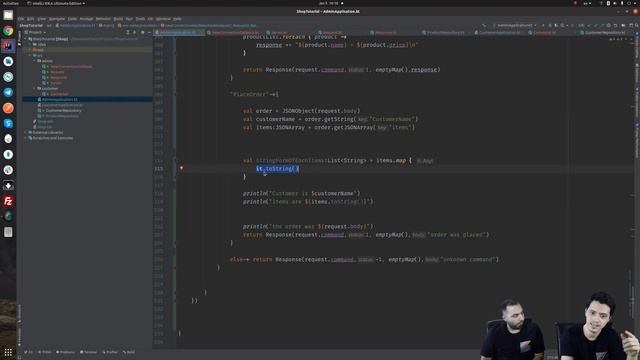
Task: Open Project panel settings gear
Action: click(x=142, y=32)
